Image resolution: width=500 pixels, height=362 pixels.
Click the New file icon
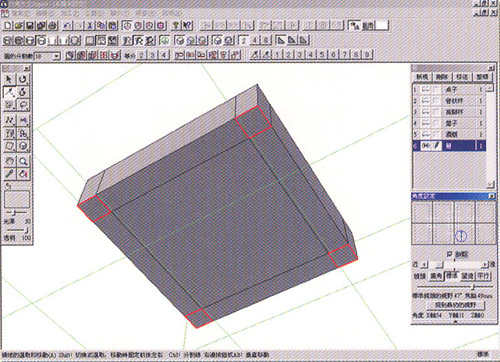point(8,26)
